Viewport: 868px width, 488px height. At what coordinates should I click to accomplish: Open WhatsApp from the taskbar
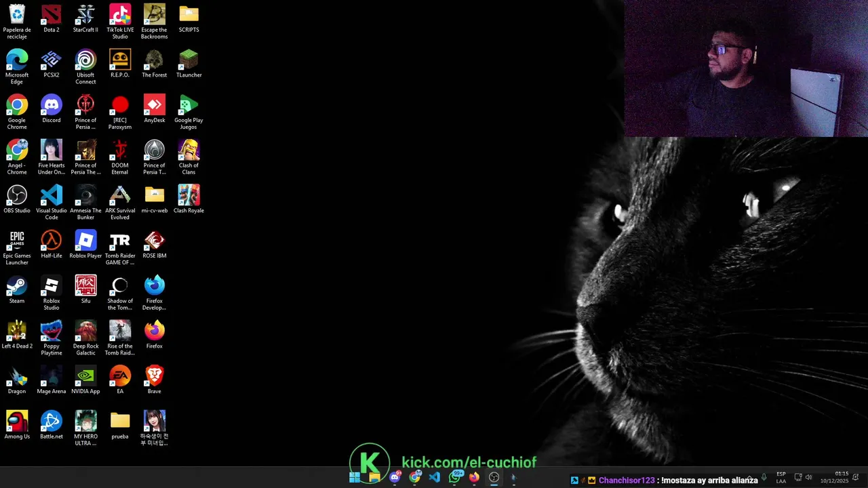pyautogui.click(x=454, y=478)
